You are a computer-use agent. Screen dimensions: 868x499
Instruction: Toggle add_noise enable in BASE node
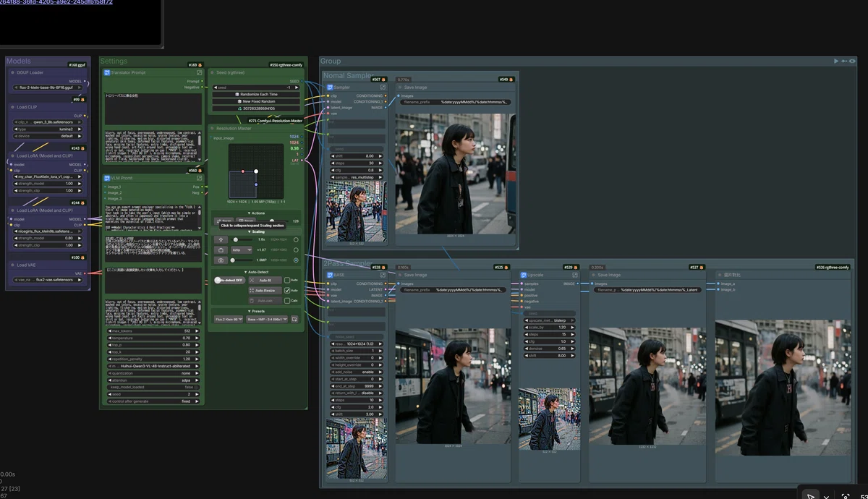[355, 372]
